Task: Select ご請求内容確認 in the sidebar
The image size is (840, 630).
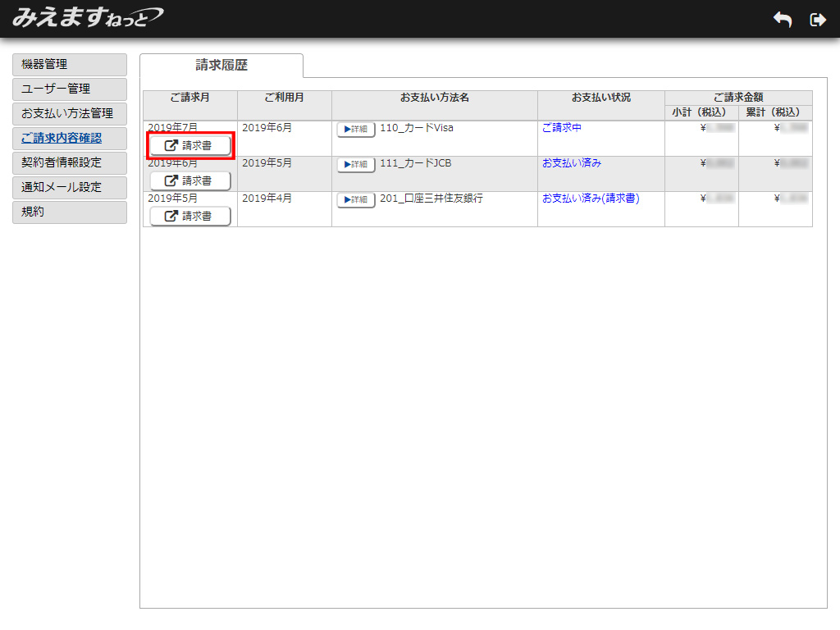Action: point(70,138)
